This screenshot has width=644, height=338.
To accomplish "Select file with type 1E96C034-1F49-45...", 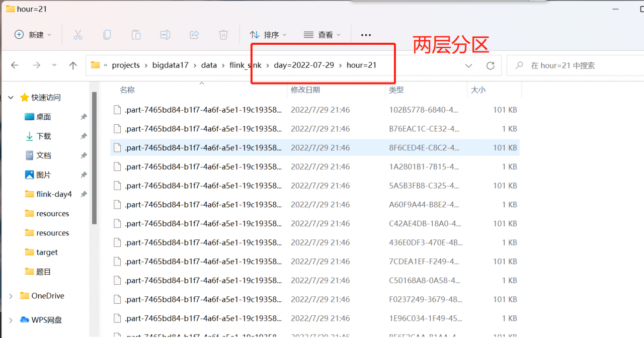I will tap(315, 318).
